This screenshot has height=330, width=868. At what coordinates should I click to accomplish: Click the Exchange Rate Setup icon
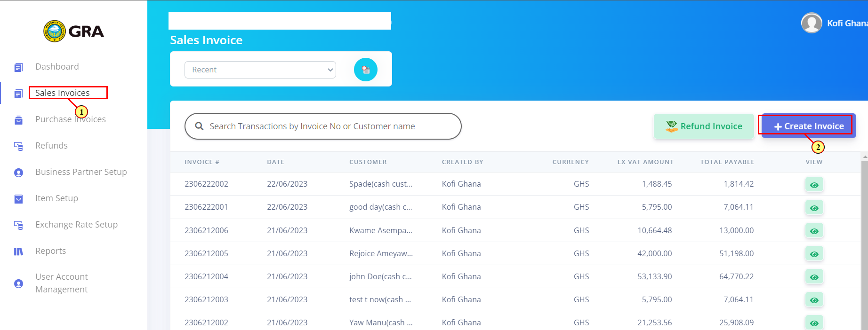click(18, 225)
